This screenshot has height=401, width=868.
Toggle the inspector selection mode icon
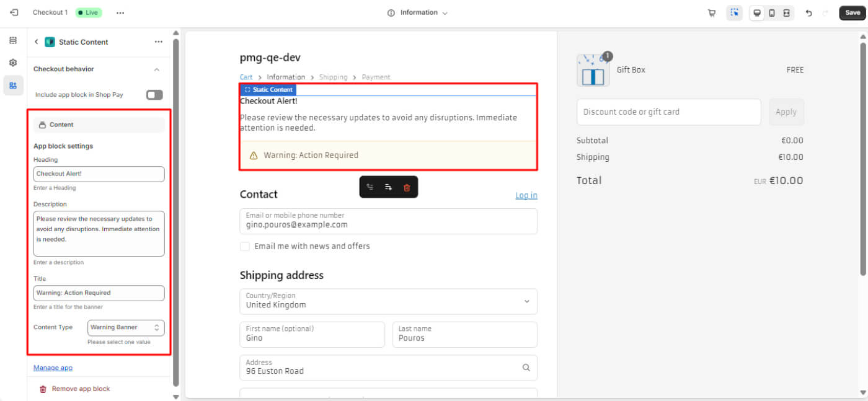pos(735,13)
